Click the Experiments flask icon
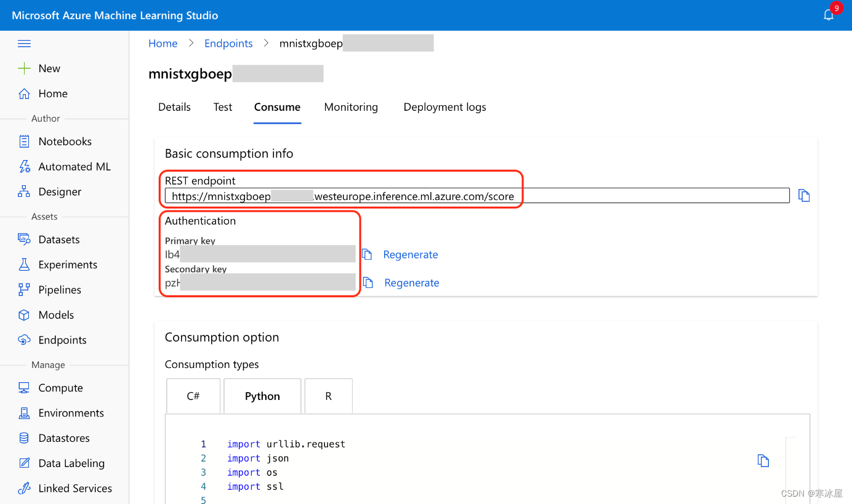This screenshot has height=504, width=852. [x=24, y=265]
